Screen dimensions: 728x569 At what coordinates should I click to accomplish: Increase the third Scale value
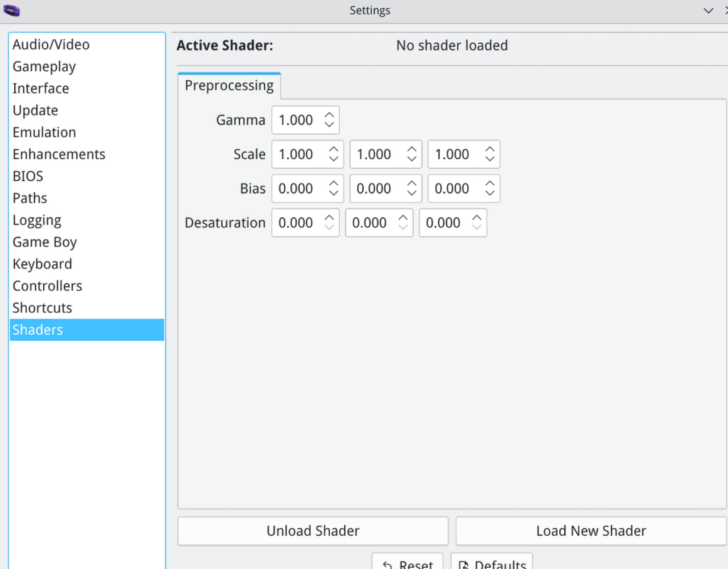490,149
